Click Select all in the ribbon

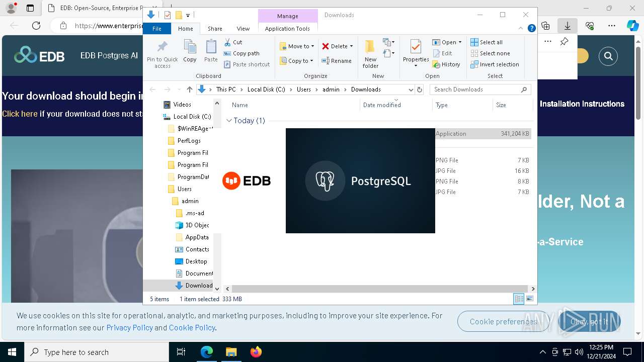click(x=487, y=42)
